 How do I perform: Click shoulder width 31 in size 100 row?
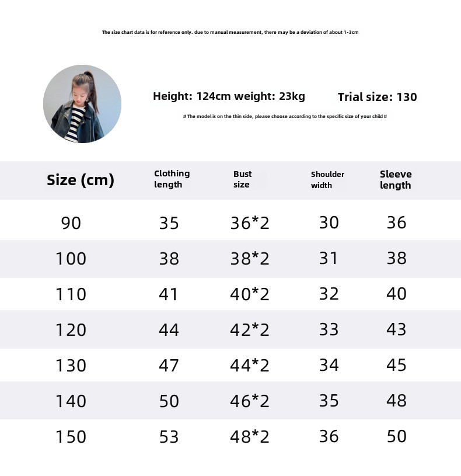pos(329,258)
